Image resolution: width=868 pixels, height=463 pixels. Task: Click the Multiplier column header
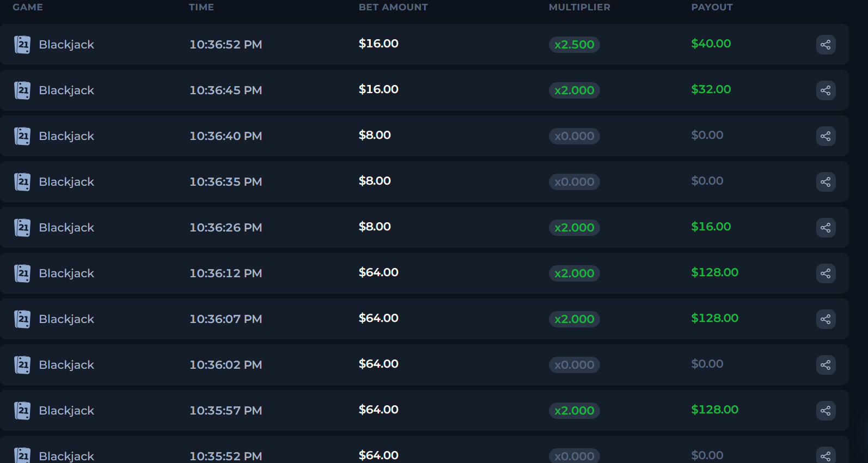[x=579, y=7]
